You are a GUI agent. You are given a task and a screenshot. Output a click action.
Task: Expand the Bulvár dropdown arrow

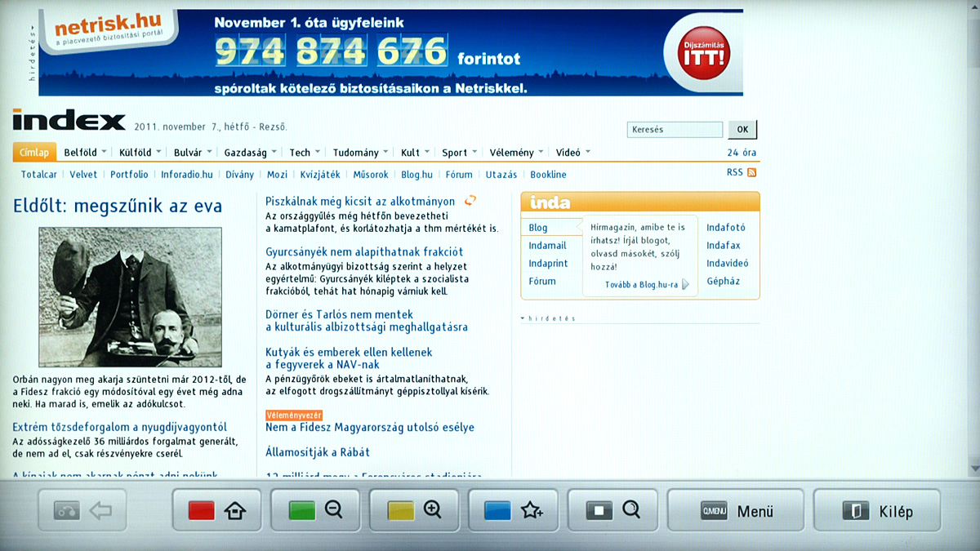coord(209,152)
